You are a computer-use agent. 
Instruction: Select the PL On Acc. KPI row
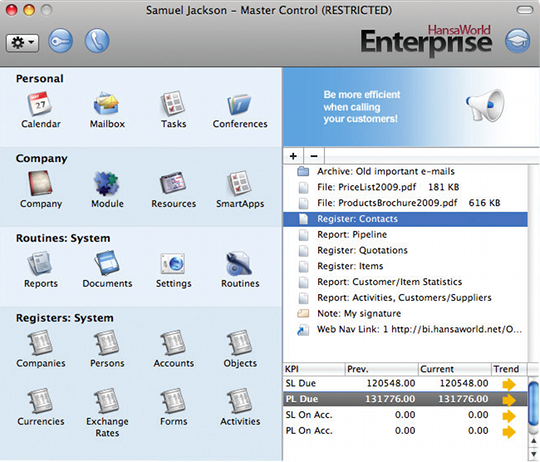point(405,431)
